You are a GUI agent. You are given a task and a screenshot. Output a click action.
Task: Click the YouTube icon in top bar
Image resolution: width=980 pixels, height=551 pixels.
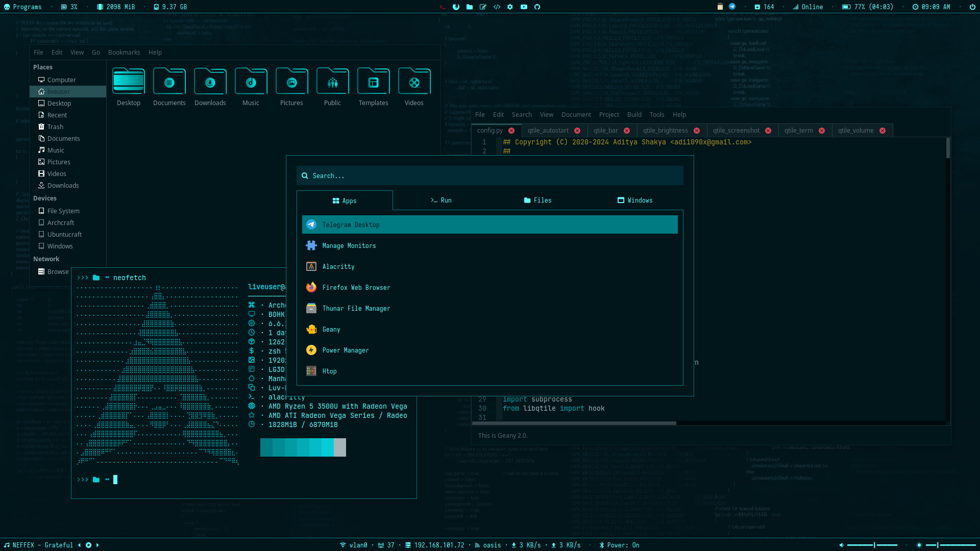pos(524,7)
